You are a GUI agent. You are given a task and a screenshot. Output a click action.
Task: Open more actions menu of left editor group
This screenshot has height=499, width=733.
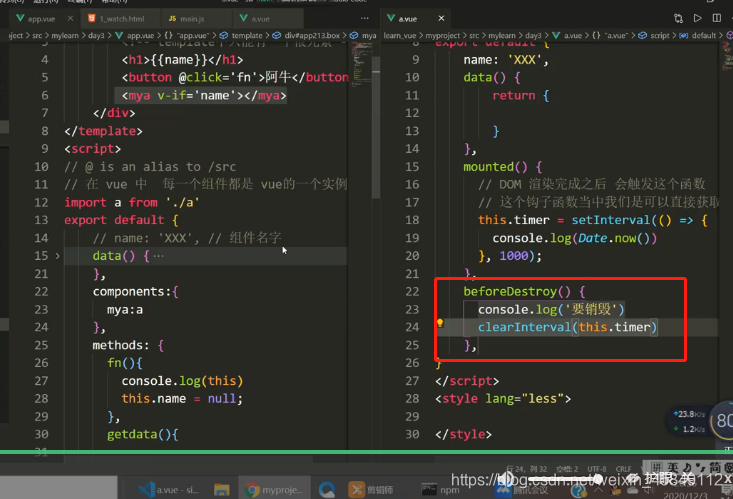(x=365, y=18)
